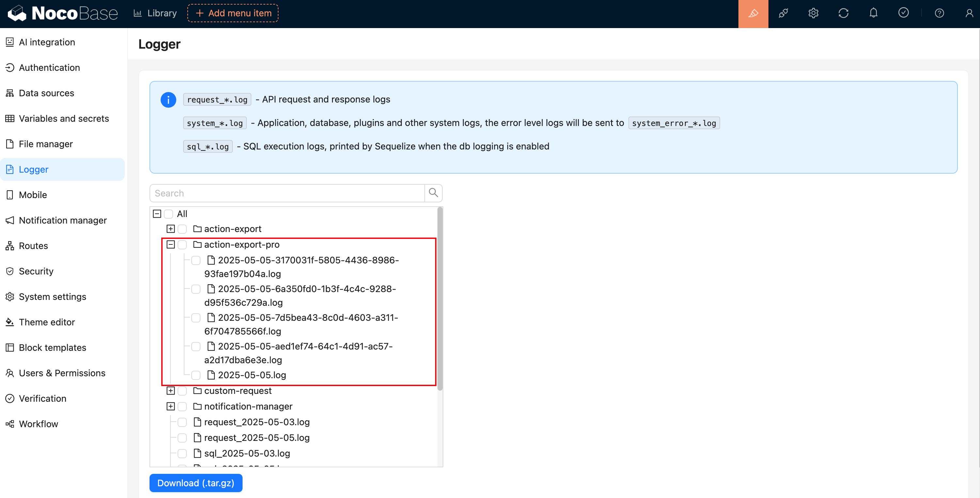The width and height of the screenshot is (980, 498).
Task: Check the 2025-05-05.log file checkbox
Action: click(196, 375)
